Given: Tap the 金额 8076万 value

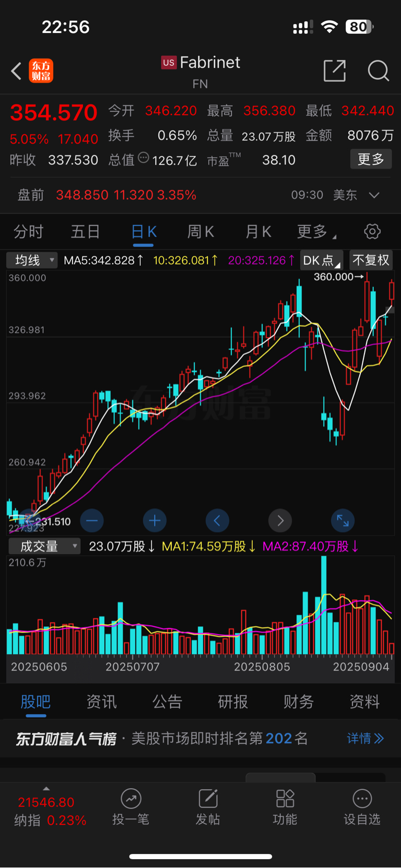Looking at the screenshot, I should 371,136.
